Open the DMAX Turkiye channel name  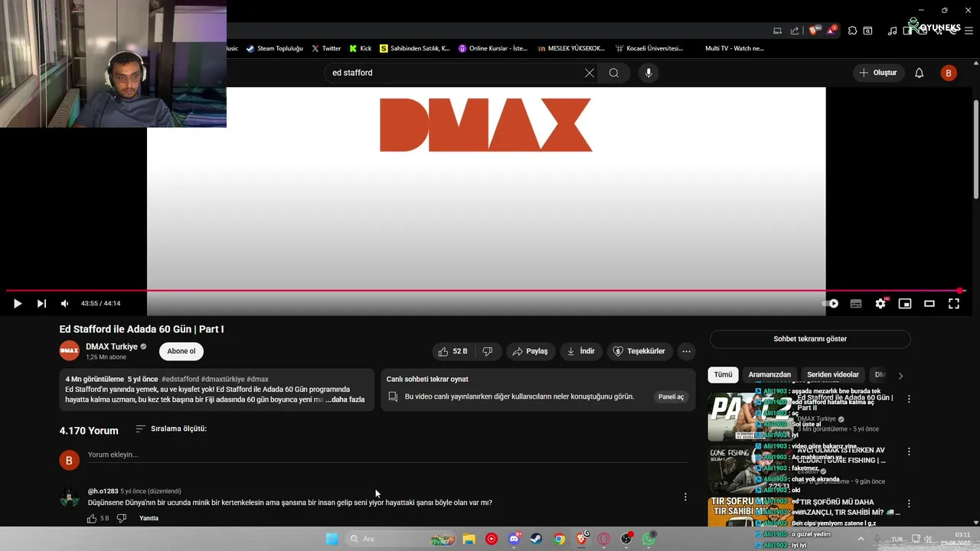(x=112, y=347)
